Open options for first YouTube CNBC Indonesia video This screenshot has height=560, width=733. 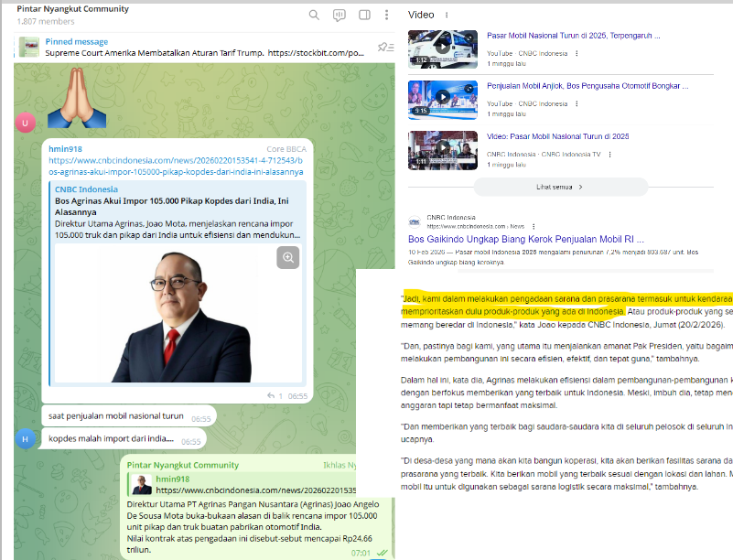[577, 53]
